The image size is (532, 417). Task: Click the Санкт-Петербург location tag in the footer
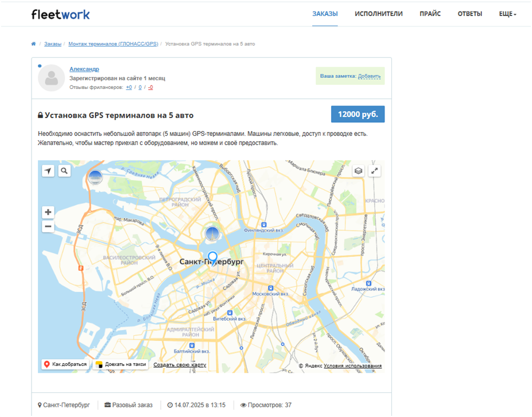tap(64, 405)
